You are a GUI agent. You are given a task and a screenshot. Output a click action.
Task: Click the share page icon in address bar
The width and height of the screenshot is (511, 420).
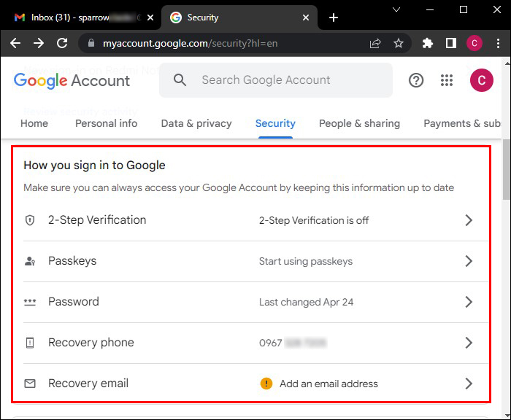(375, 44)
